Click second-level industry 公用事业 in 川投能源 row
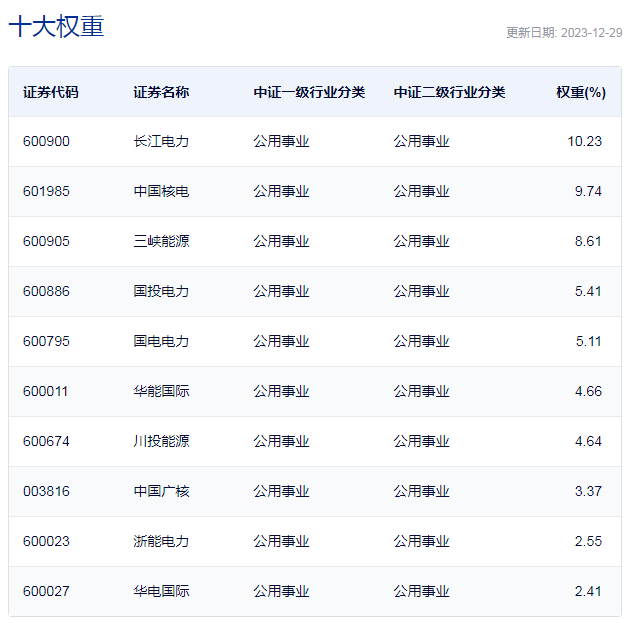Viewport: 634px width, 623px height. [x=422, y=441]
